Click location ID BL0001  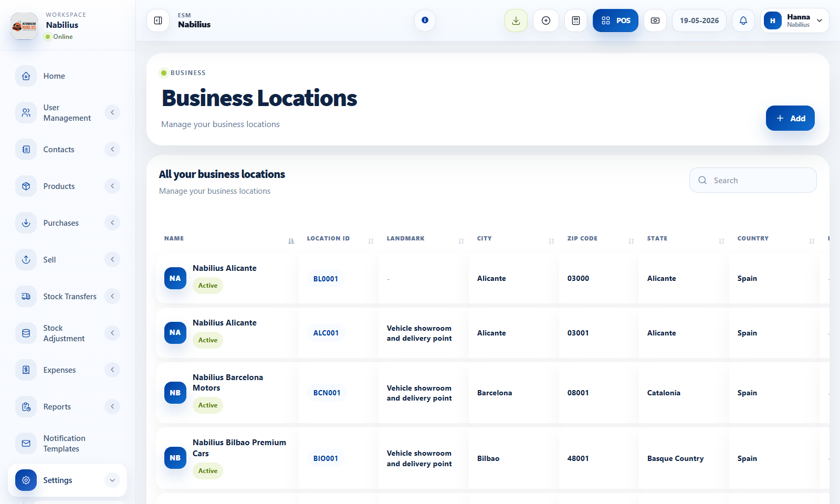(325, 279)
